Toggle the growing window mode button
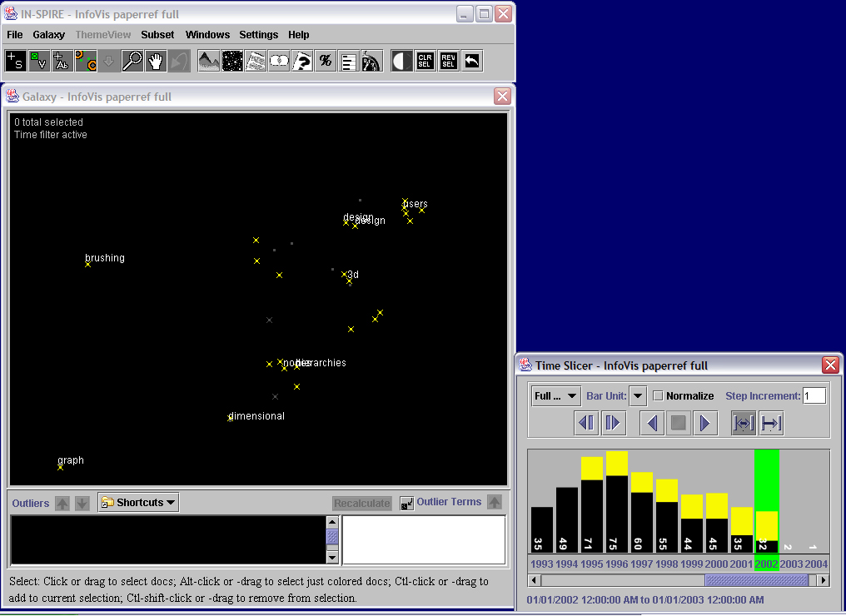The image size is (846, 616). (771, 423)
